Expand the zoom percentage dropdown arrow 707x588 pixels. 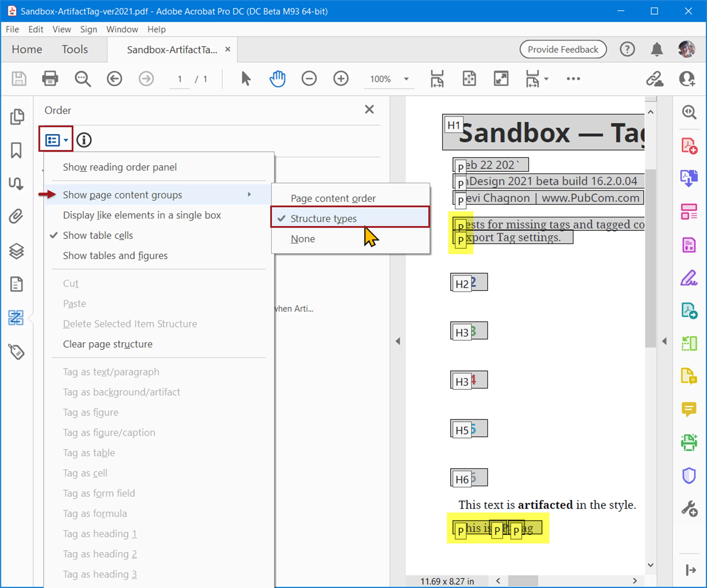pyautogui.click(x=406, y=79)
